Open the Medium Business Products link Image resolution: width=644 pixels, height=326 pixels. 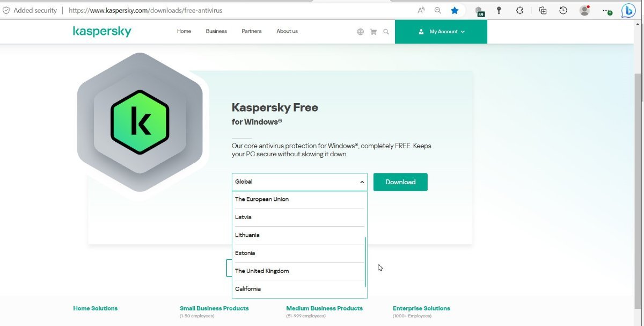coord(325,308)
